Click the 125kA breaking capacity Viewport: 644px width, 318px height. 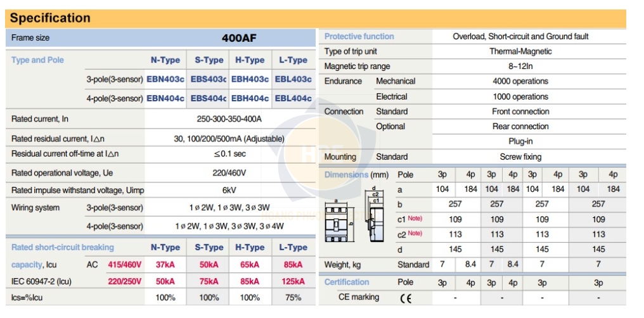293,281
